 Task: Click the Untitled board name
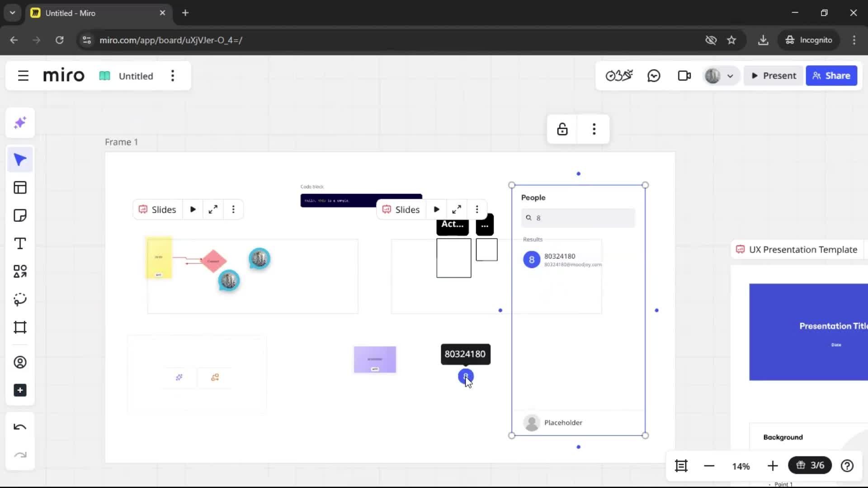(x=136, y=76)
